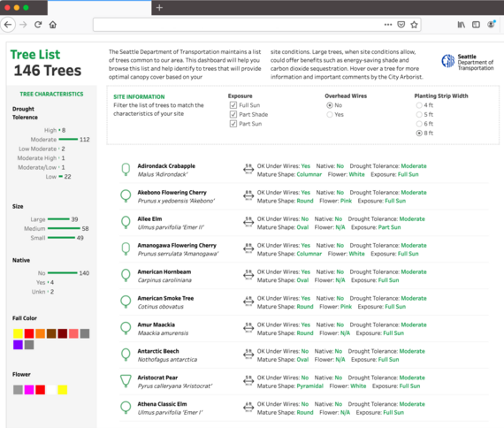This screenshot has width=504, height=428.
Task: Go back using the browser back arrow
Action: [x=8, y=25]
